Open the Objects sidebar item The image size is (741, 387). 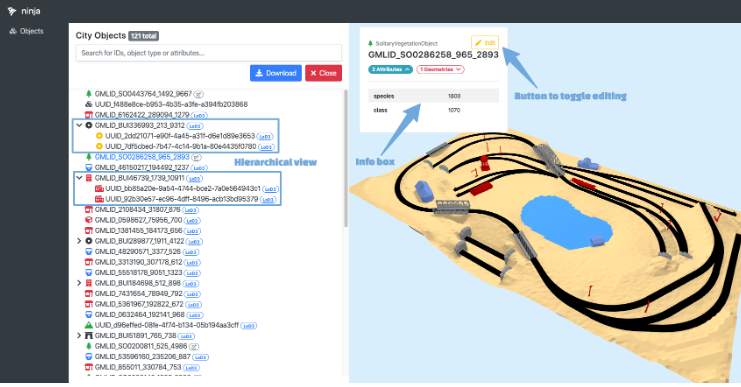coord(26,31)
